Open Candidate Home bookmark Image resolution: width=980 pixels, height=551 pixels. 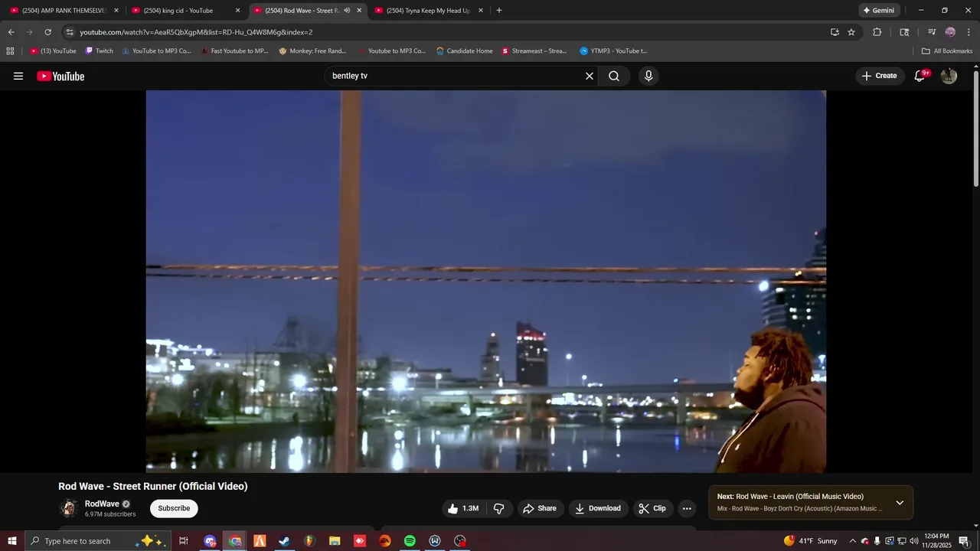tap(464, 51)
